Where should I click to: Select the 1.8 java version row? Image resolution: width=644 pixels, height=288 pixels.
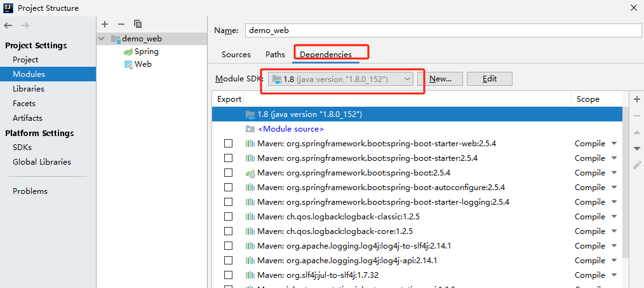tap(417, 114)
